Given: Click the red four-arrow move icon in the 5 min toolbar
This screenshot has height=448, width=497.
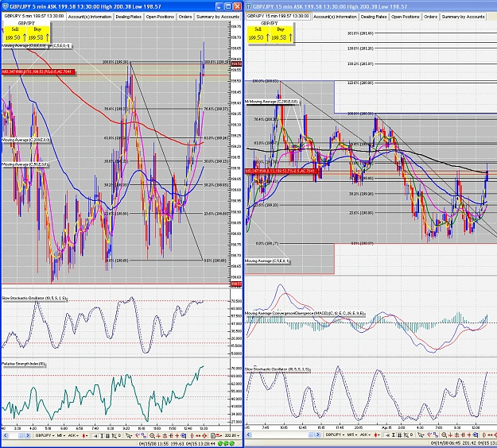Looking at the screenshot, I should [204, 435].
